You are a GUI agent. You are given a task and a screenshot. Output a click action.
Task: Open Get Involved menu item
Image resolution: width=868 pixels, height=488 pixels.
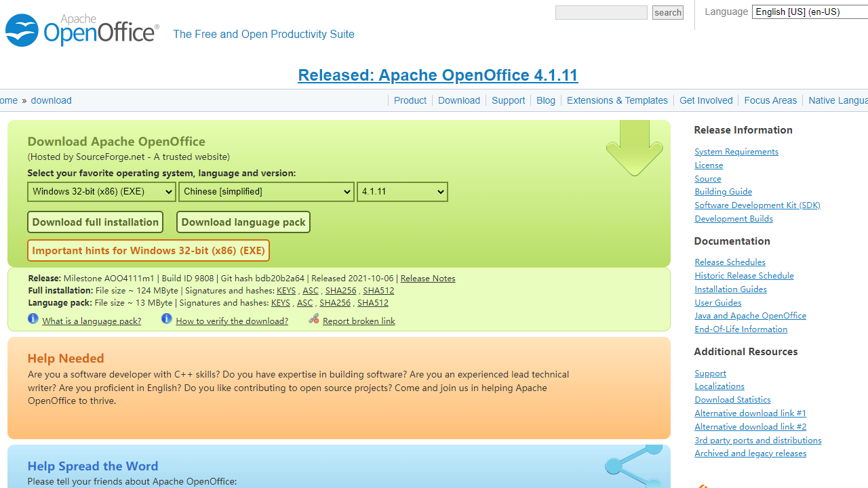coord(706,100)
